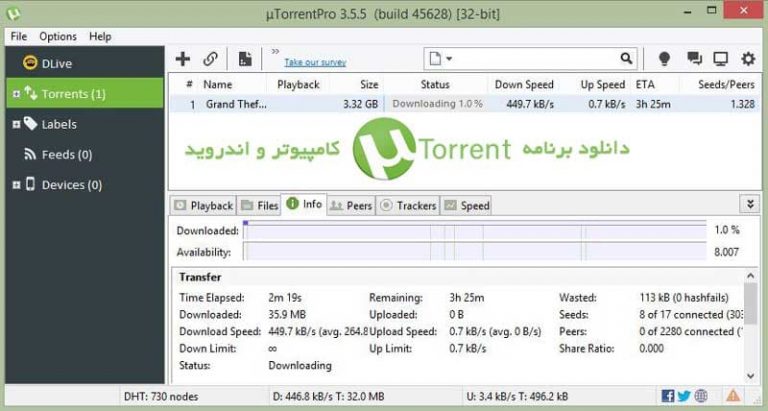The image size is (768, 411).
Task: Select the Grand Theft torrent row
Action: pos(465,104)
